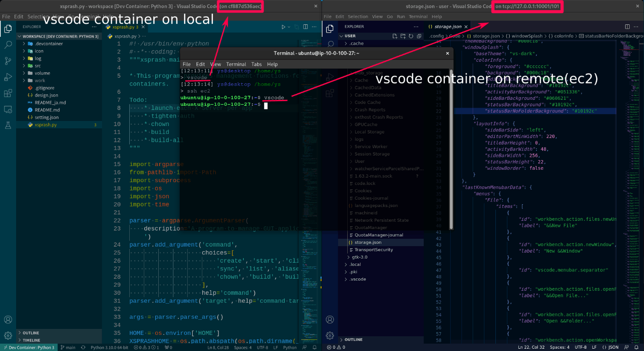This screenshot has width=644, height=351.
Task: Open Go menu in storage.json window
Action: tap(390, 17)
